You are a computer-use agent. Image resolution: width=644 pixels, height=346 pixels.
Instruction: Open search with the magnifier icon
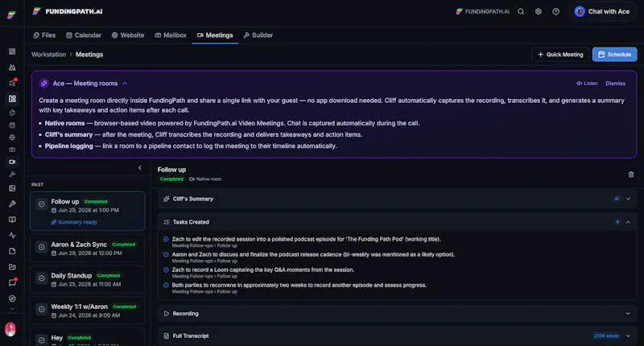pos(521,11)
